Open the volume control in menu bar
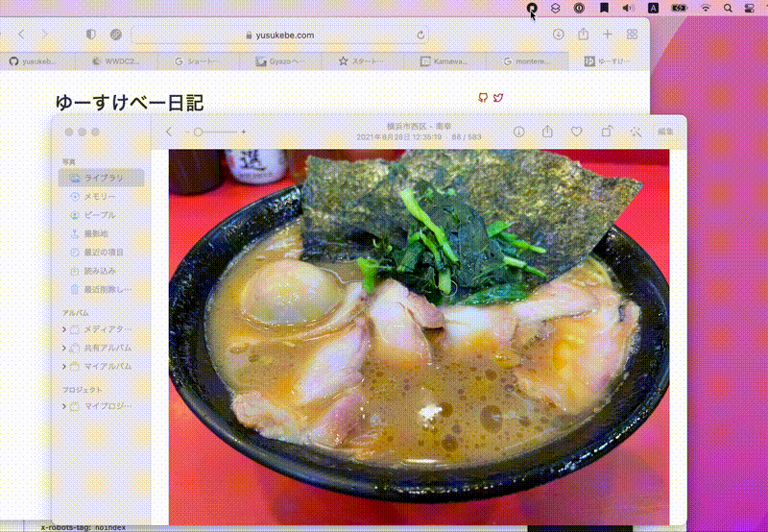Screen dimensions: 768x532 (x=629, y=8)
